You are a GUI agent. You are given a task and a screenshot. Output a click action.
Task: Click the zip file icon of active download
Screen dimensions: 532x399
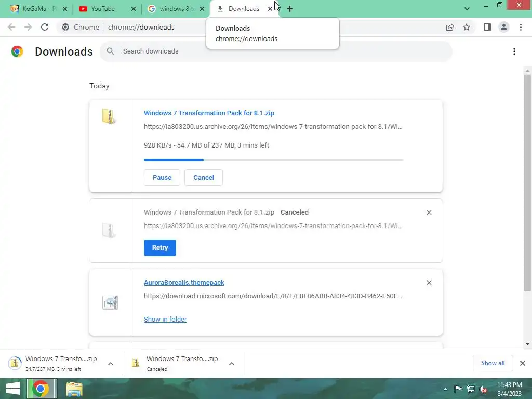109,116
